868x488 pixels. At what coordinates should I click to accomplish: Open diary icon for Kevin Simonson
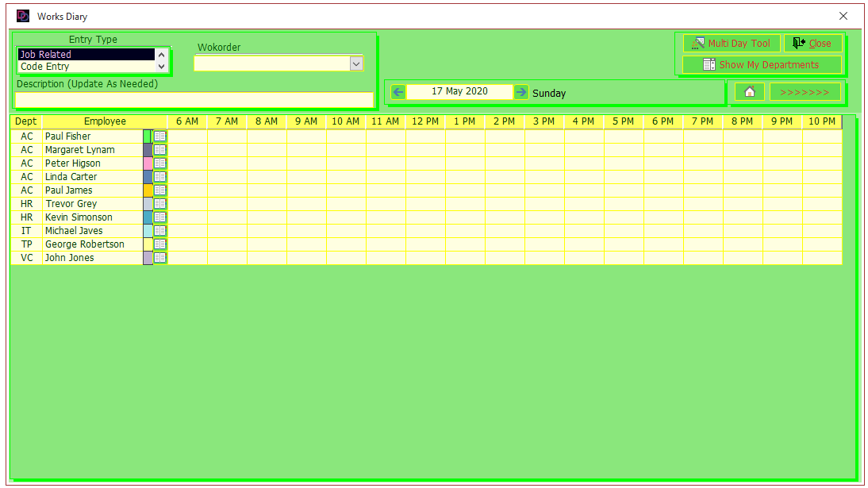click(x=160, y=217)
